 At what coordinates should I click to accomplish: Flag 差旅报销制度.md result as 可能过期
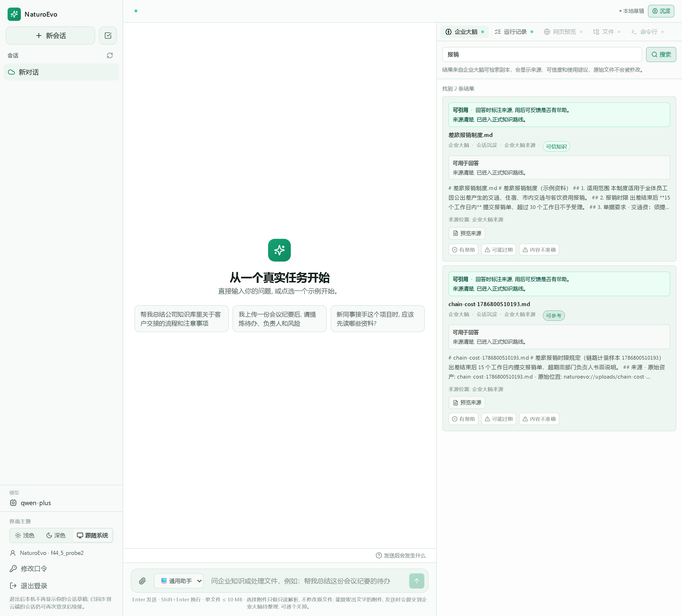[499, 250]
